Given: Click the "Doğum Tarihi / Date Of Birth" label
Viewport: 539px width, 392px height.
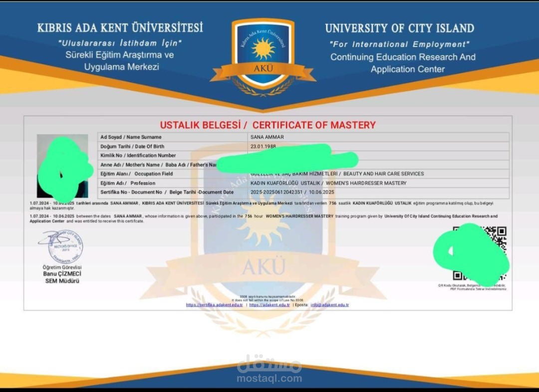Looking at the screenshot, I should click(132, 146).
